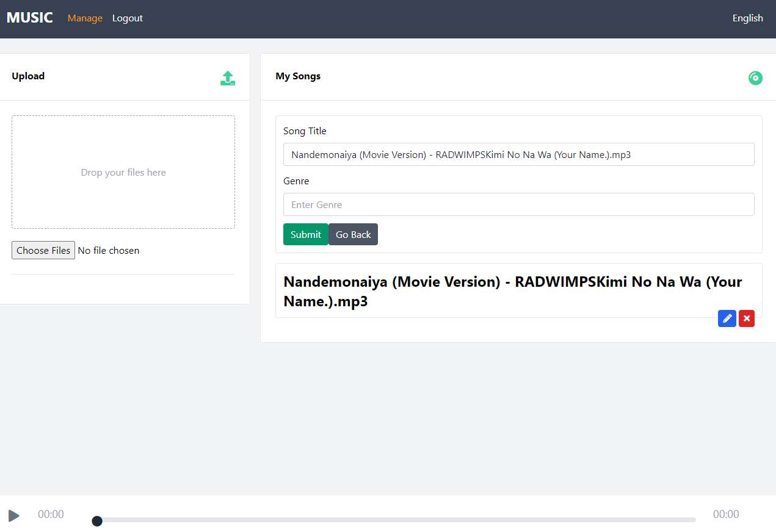Click the Drop your files here zone
This screenshot has height=532, width=776.
[x=123, y=172]
